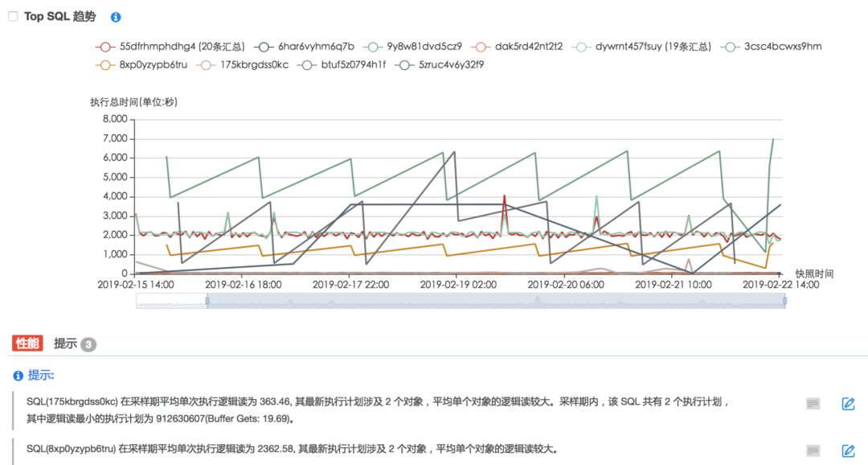Tick the Top SQL 趋势 checkbox
Screen dimensions: 868x465
[x=13, y=17]
